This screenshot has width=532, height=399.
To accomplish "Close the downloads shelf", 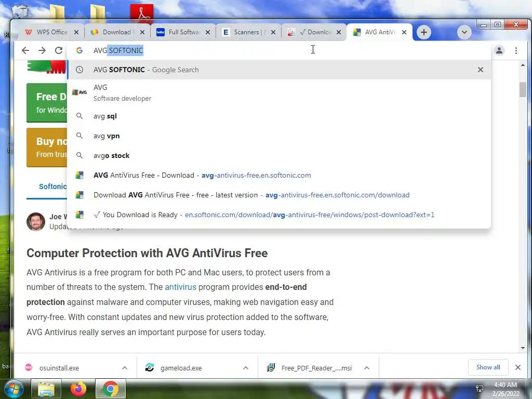I will click(518, 367).
